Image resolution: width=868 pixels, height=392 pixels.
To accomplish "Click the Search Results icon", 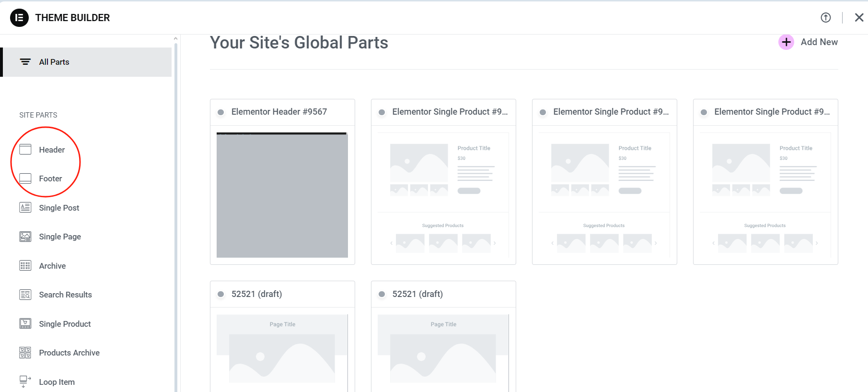I will point(25,295).
